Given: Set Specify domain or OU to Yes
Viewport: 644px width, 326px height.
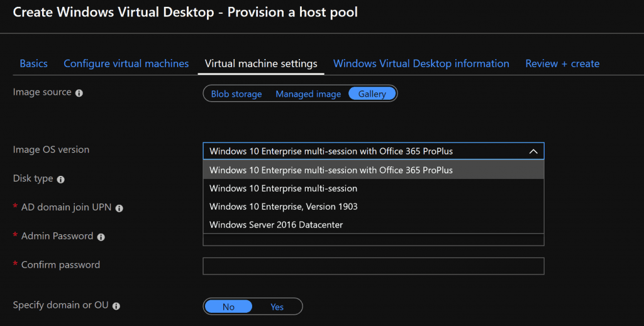Looking at the screenshot, I should click(x=277, y=307).
